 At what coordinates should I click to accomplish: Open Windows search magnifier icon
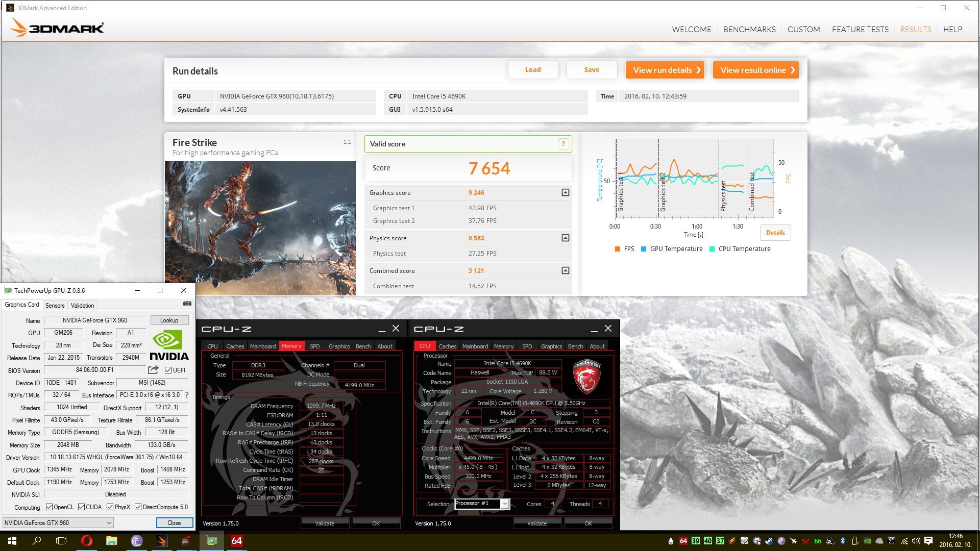pyautogui.click(x=37, y=541)
